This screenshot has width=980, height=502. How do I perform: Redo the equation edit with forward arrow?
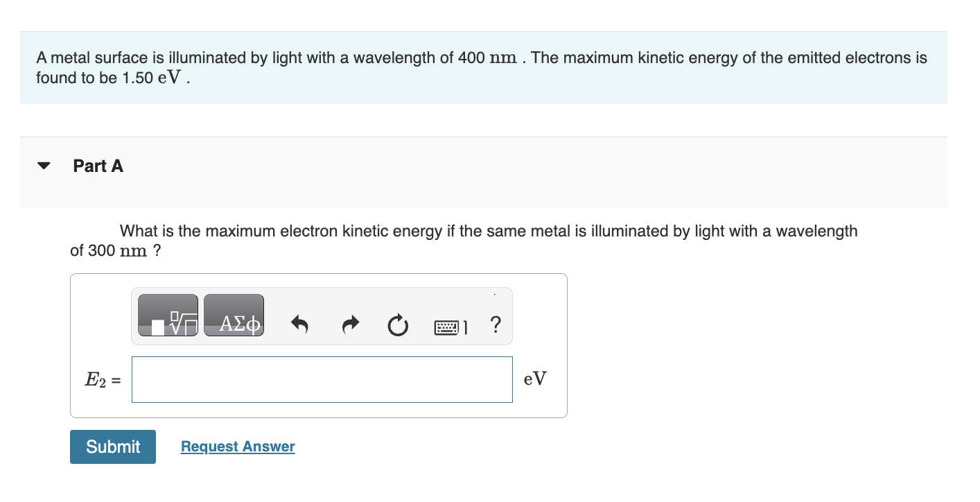click(x=350, y=324)
